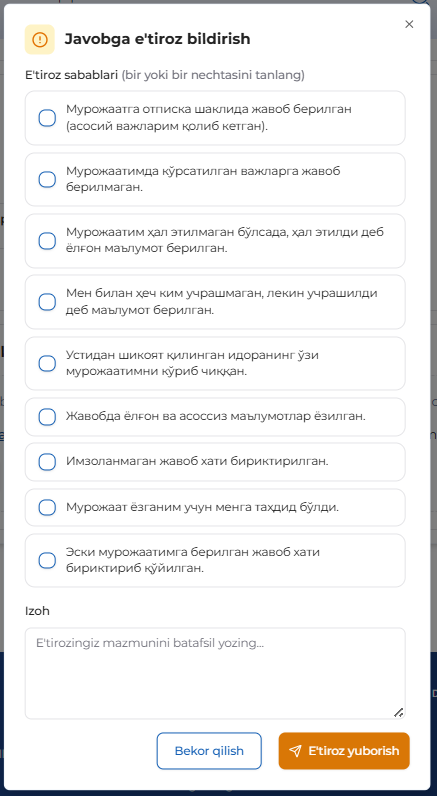Tick 'Эски мурожаатимга берилган жавоб хати' checkbox
This screenshot has height=796, width=437.
click(47, 560)
